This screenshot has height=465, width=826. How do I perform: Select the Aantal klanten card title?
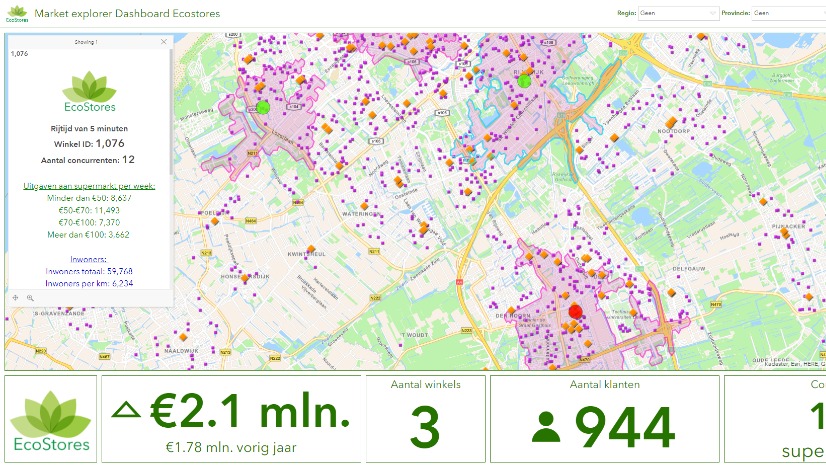pyautogui.click(x=604, y=384)
